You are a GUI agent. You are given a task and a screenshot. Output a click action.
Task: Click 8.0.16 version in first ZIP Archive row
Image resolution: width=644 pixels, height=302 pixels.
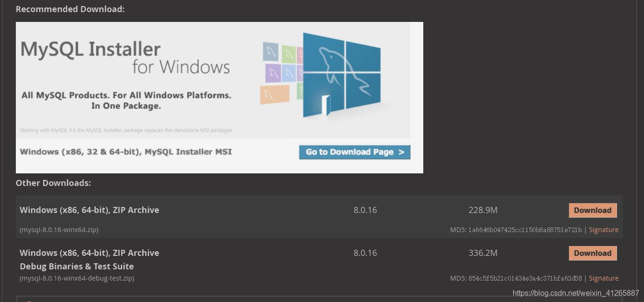[x=365, y=210]
